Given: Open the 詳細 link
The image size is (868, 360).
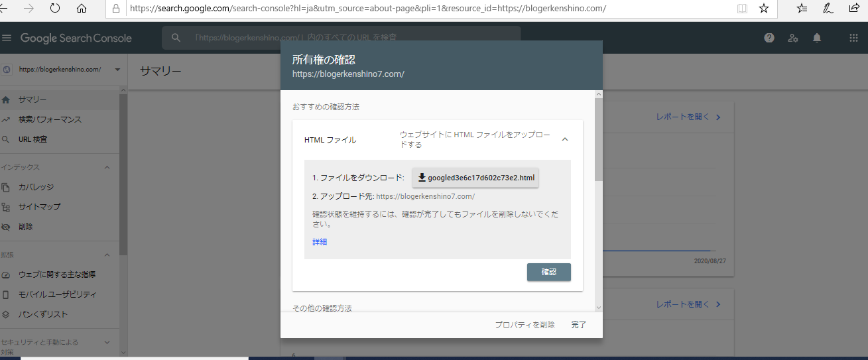Looking at the screenshot, I should (320, 242).
